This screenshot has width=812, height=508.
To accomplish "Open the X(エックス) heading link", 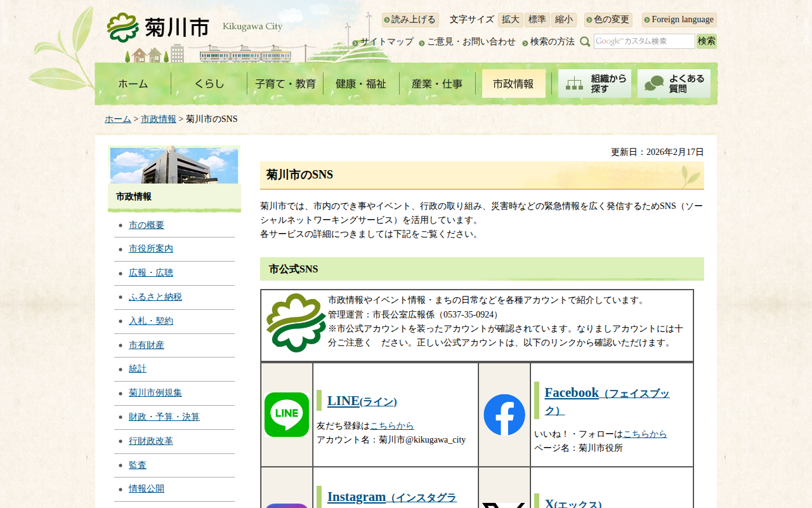I will 573,504.
